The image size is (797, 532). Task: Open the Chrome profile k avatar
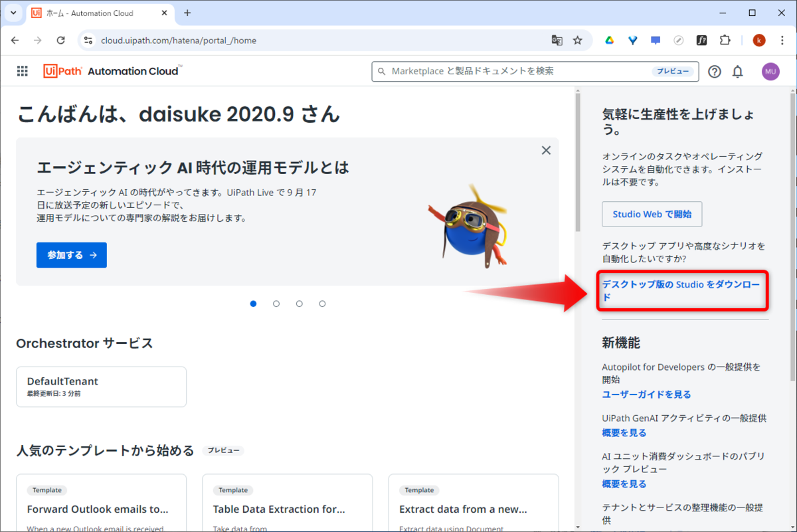click(x=759, y=41)
